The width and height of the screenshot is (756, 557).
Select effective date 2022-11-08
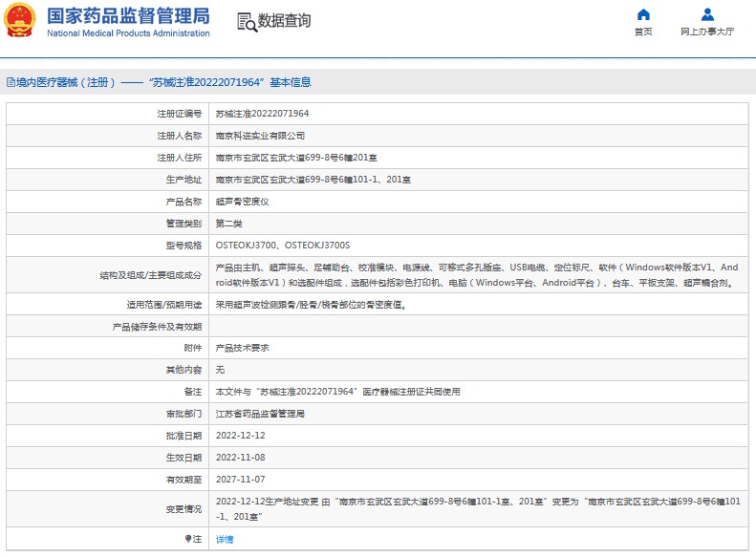tap(240, 458)
